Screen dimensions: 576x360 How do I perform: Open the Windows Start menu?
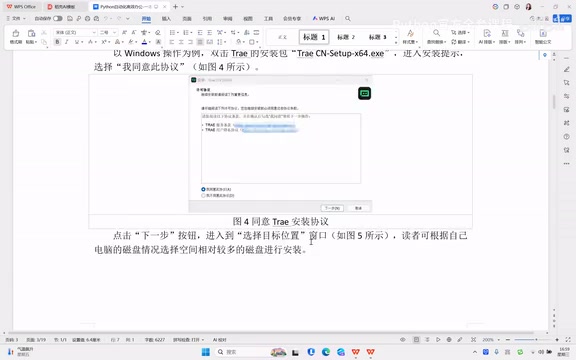(206, 352)
